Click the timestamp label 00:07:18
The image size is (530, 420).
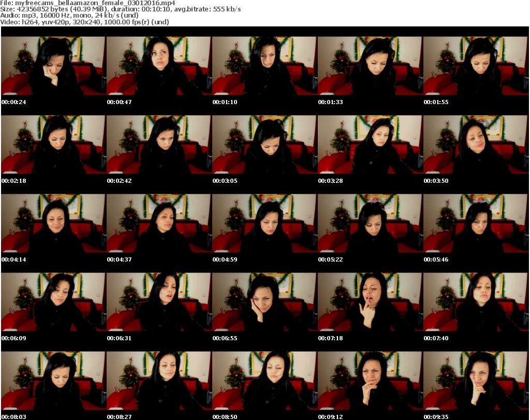(x=330, y=338)
